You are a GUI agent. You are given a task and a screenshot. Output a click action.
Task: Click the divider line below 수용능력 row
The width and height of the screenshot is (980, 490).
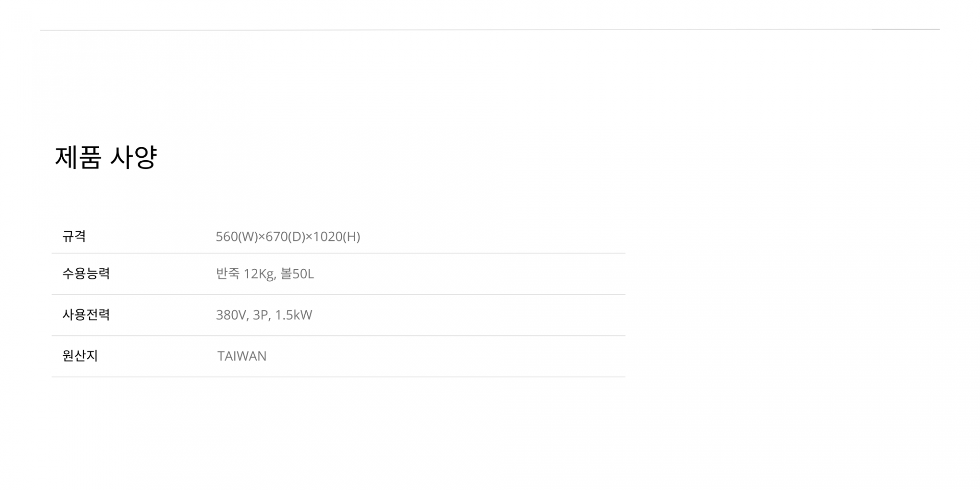pos(338,295)
